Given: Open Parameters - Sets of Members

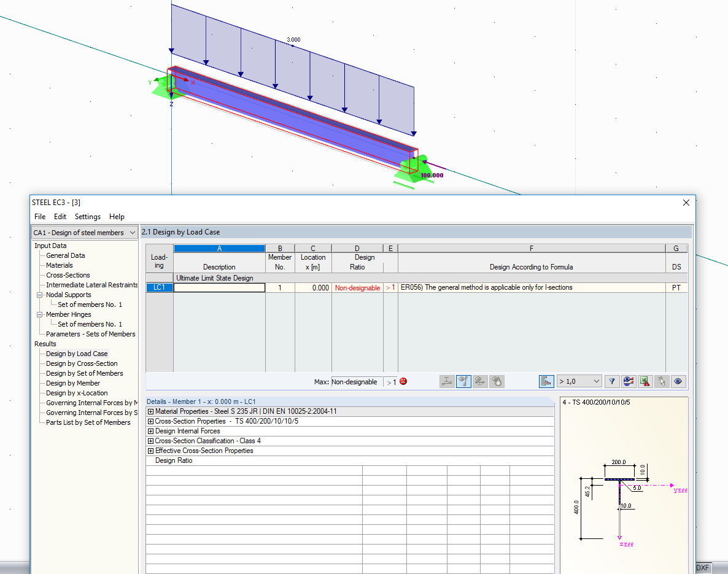Looking at the screenshot, I should [x=90, y=334].
